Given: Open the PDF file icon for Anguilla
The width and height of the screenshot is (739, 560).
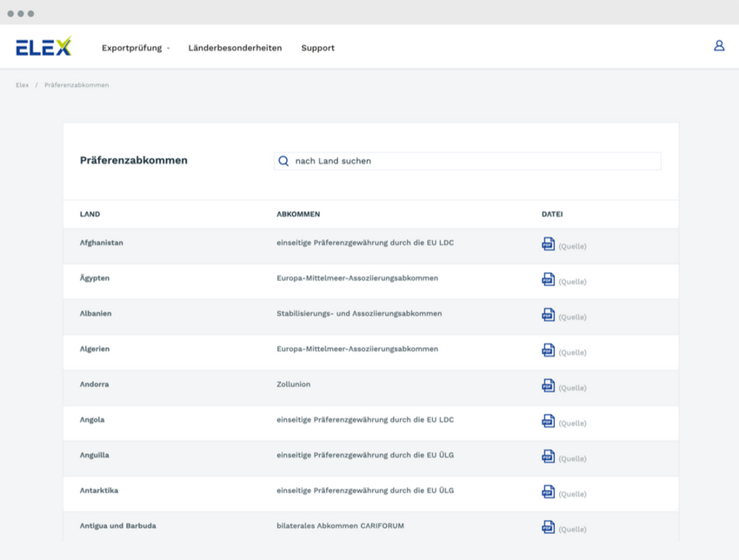Looking at the screenshot, I should (548, 457).
